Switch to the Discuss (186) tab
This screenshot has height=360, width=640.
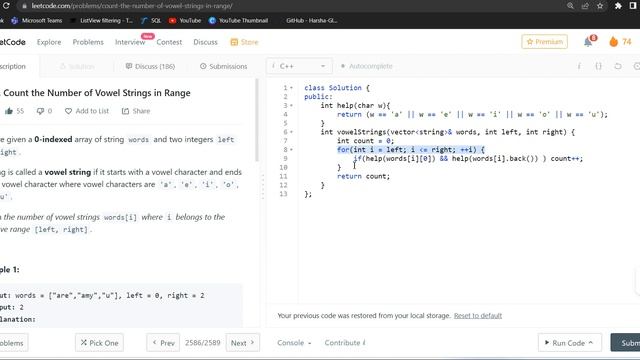click(x=150, y=66)
